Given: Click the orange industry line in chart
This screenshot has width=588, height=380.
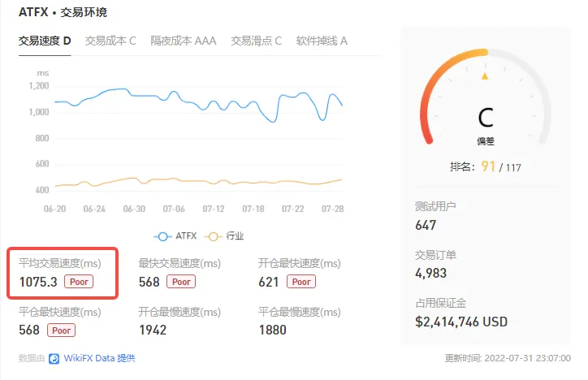Looking at the screenshot, I should [199, 182].
